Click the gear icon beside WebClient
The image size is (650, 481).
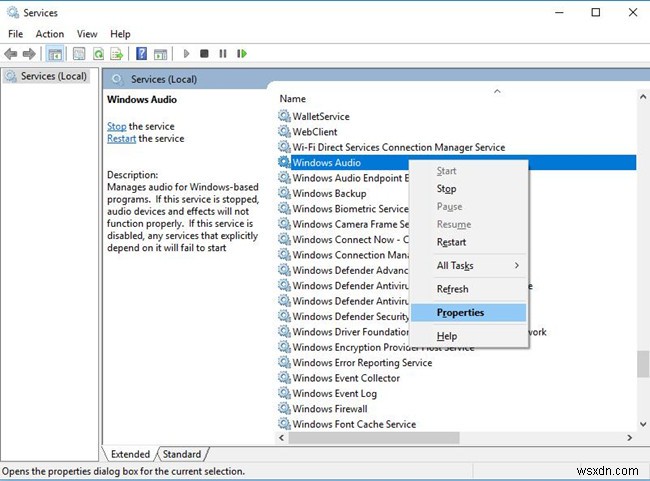tap(284, 131)
